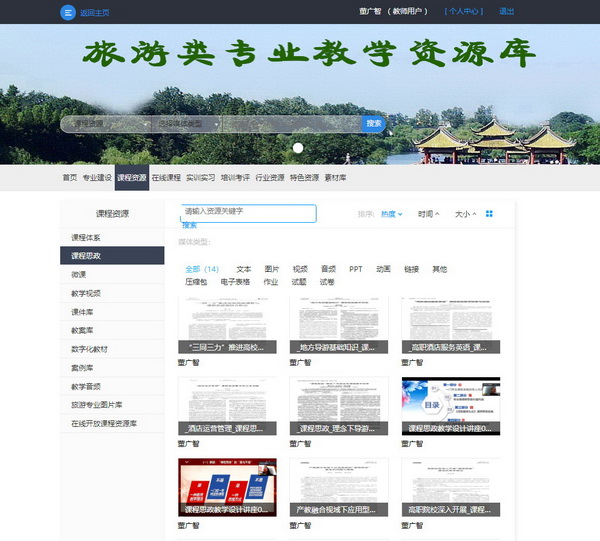Filter media type by 视频
This screenshot has height=541, width=600.
[300, 269]
